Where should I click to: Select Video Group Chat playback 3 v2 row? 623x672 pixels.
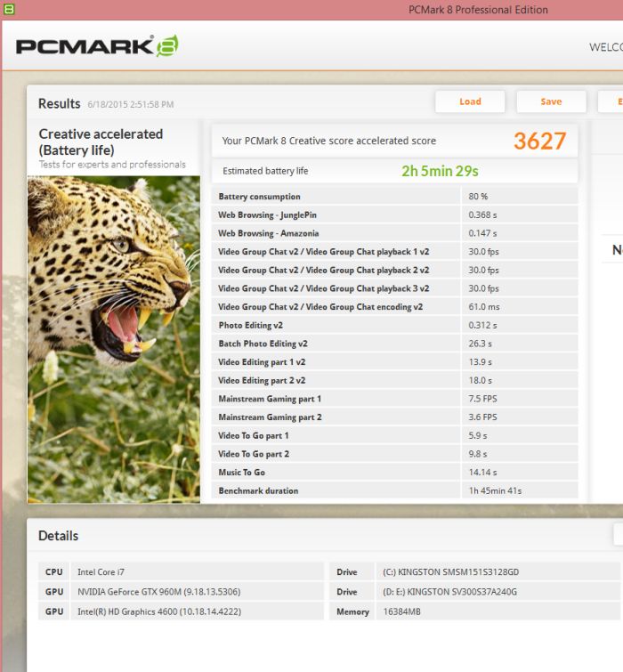[394, 288]
